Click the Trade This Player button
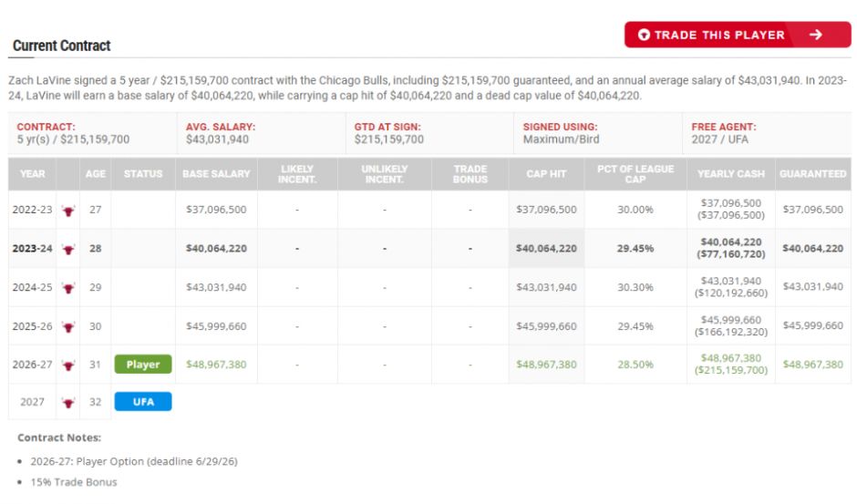857x504 pixels. [x=738, y=35]
